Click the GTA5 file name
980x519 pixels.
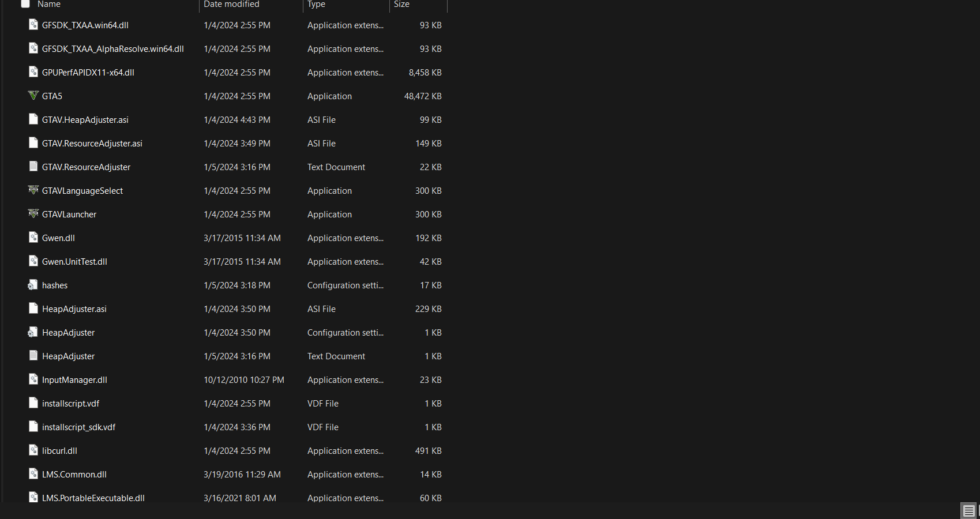pos(52,96)
